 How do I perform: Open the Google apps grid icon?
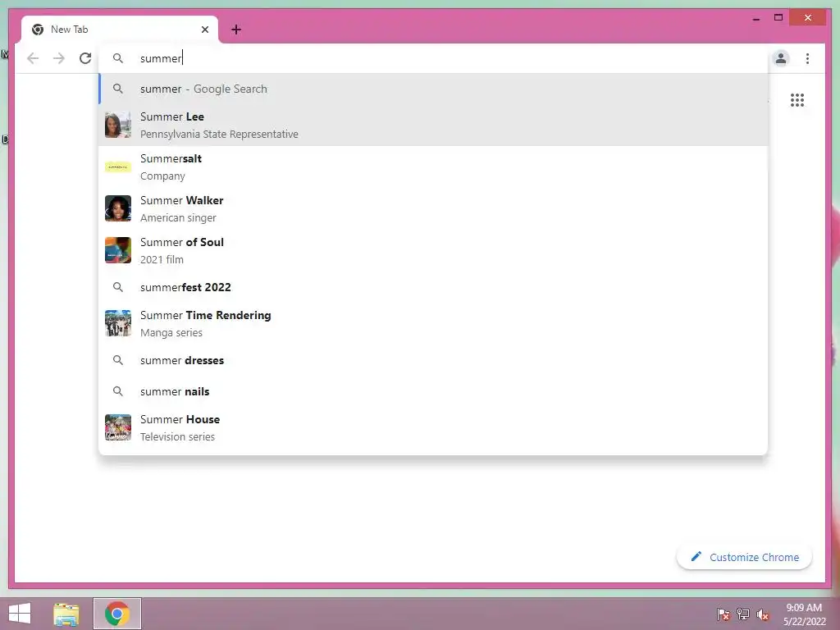797,100
